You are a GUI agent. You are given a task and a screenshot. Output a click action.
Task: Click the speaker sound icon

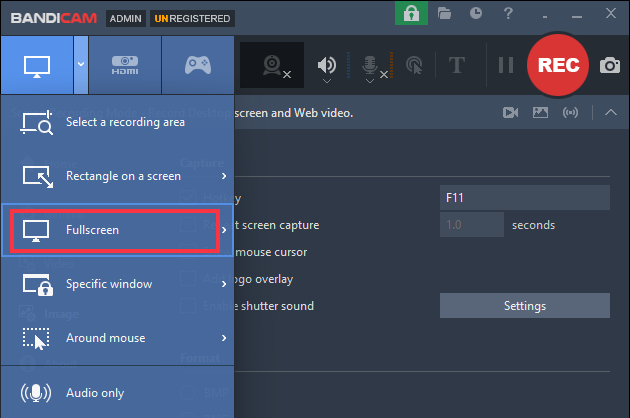pos(327,64)
